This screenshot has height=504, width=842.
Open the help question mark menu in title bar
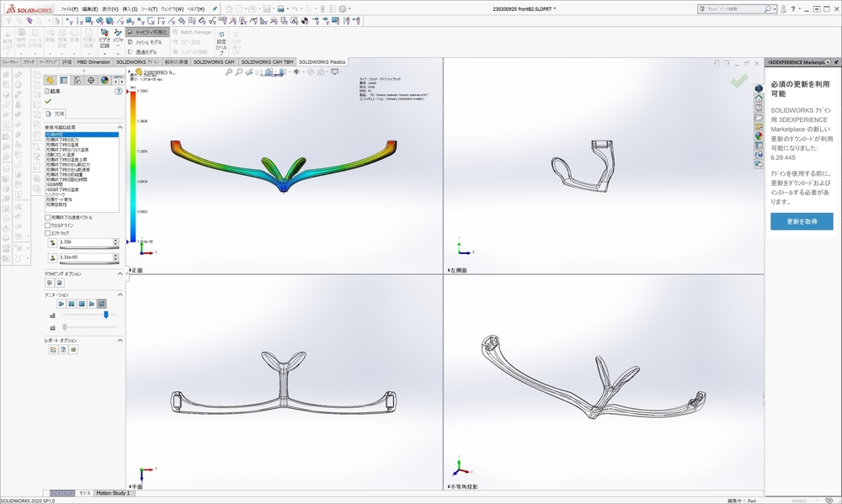point(793,8)
